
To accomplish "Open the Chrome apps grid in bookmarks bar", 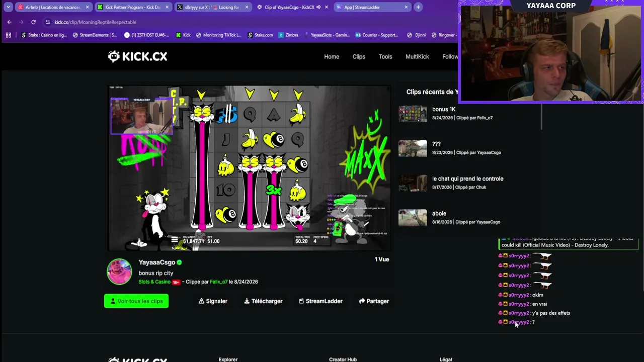I will [8, 35].
